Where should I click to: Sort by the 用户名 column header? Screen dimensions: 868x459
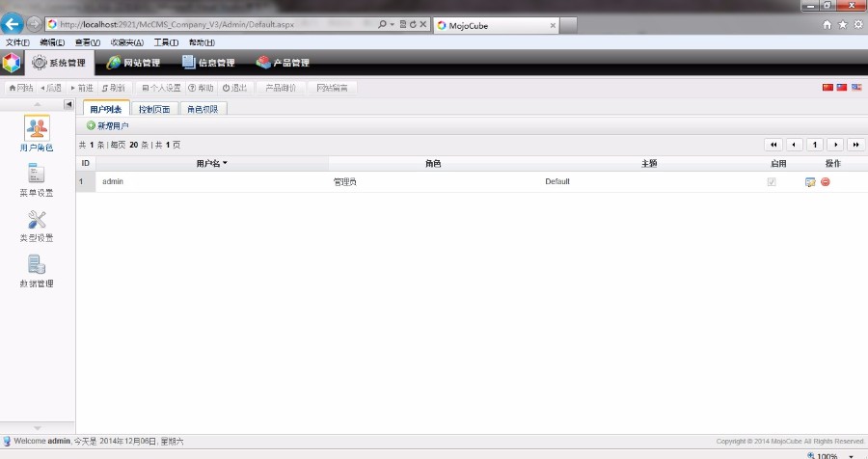coord(212,163)
